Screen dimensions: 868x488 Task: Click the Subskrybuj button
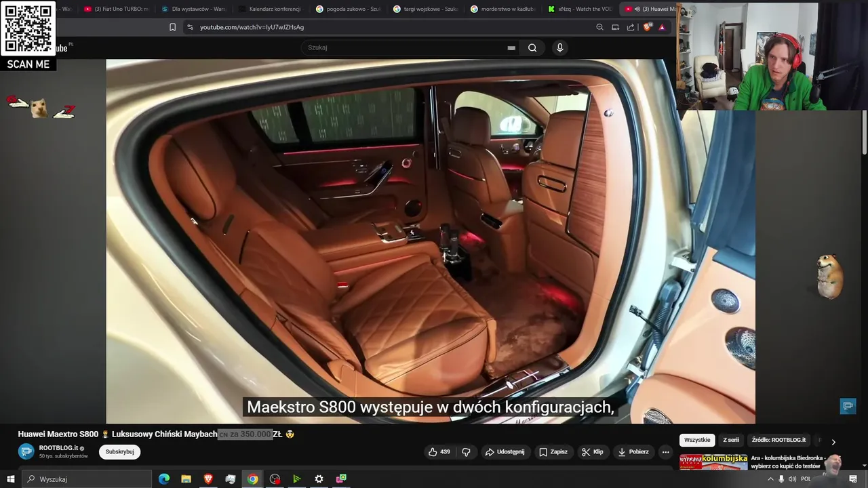[119, 452]
